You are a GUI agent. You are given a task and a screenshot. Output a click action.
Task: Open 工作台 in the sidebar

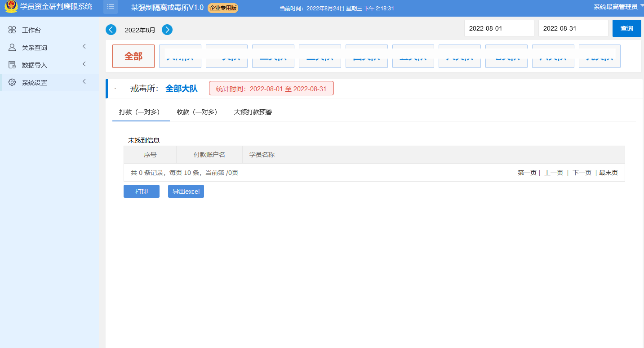pos(31,30)
